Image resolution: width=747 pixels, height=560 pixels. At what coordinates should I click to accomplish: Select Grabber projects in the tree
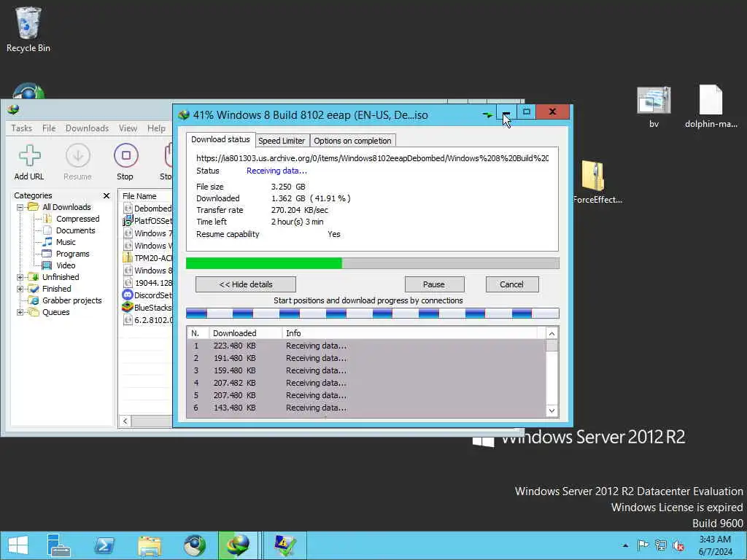[72, 300]
